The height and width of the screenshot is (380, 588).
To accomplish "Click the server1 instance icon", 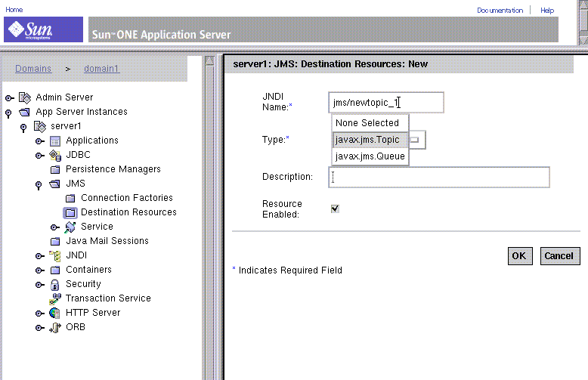I will coord(40,127).
